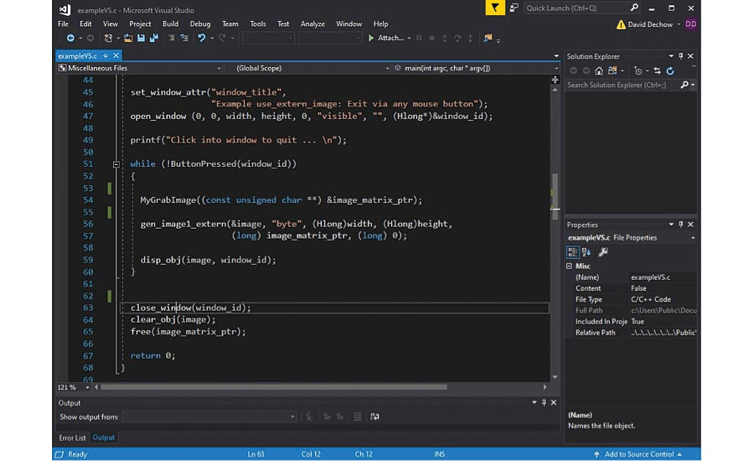Toggle auto-hide pin on Properties panel
Screen dimensions: 754x461
(x=681, y=224)
